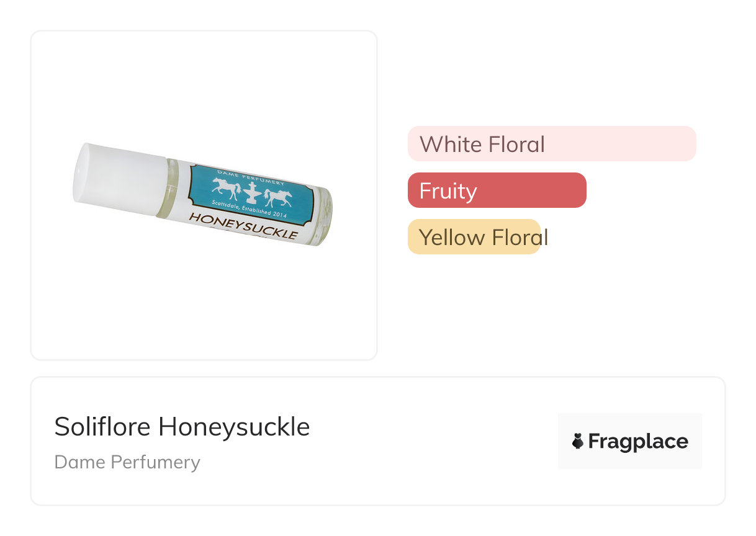This screenshot has height=536, width=756.
Task: Select the White Floral accord bar
Action: [x=551, y=144]
